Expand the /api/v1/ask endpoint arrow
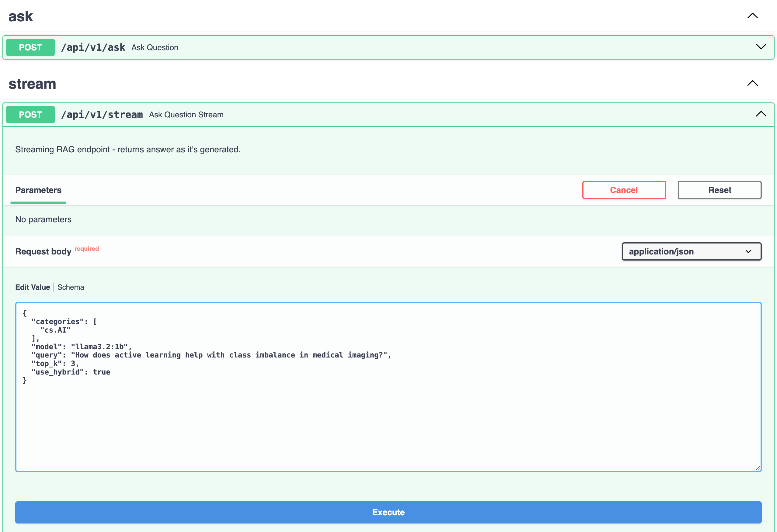Screen dimensions: 777x532 click(761, 47)
